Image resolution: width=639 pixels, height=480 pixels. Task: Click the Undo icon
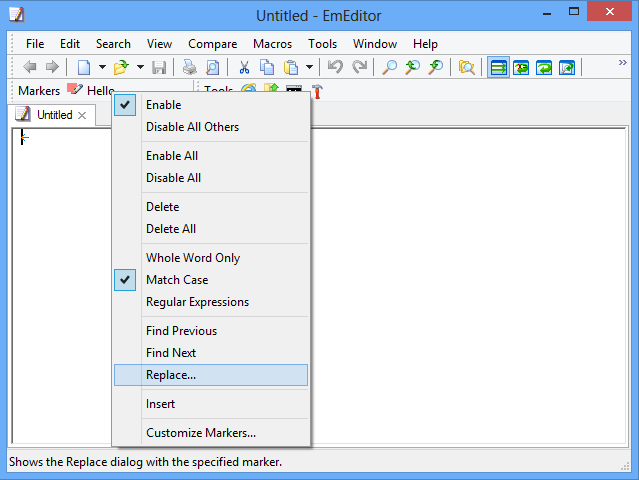coord(335,67)
